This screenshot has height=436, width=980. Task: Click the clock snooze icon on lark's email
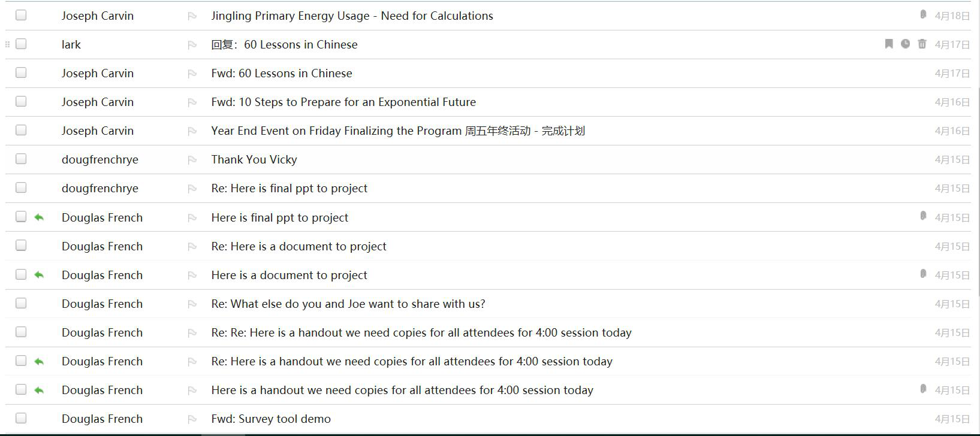905,44
